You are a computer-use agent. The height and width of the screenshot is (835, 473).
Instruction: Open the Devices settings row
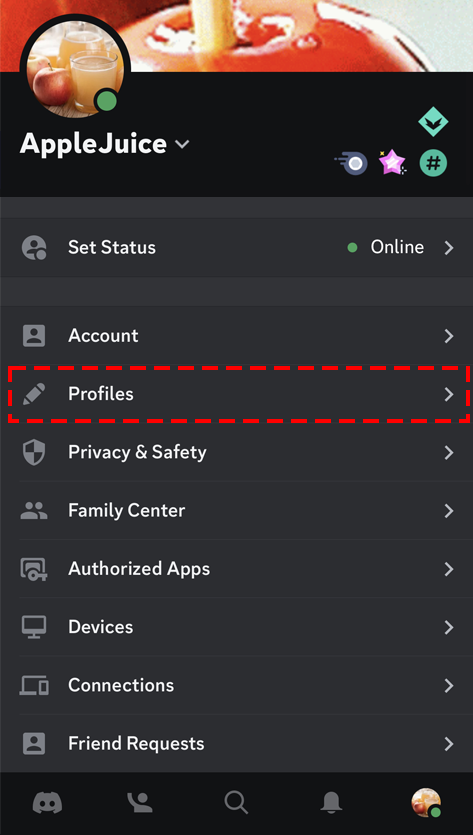click(x=236, y=627)
